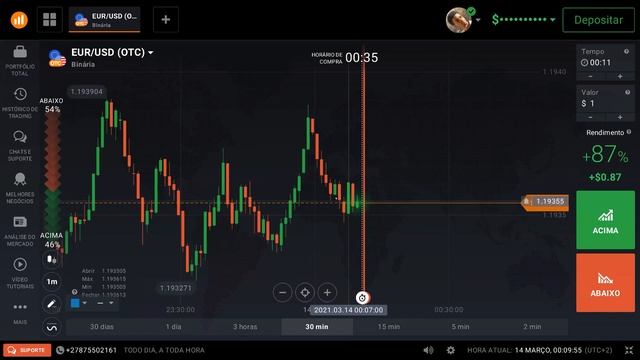
Task: Click the orange IQ Option logo icon
Action: (19, 20)
